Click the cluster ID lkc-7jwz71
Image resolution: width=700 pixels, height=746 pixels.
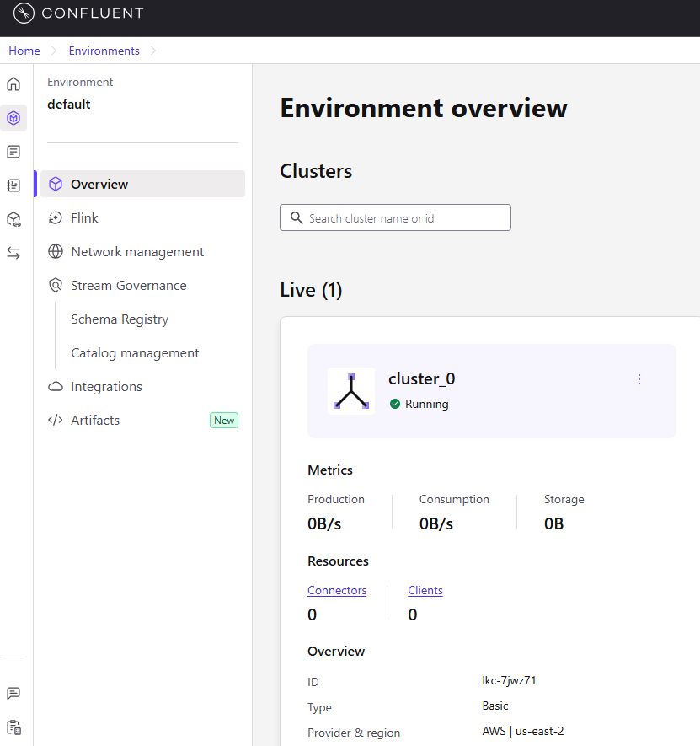[x=509, y=680]
